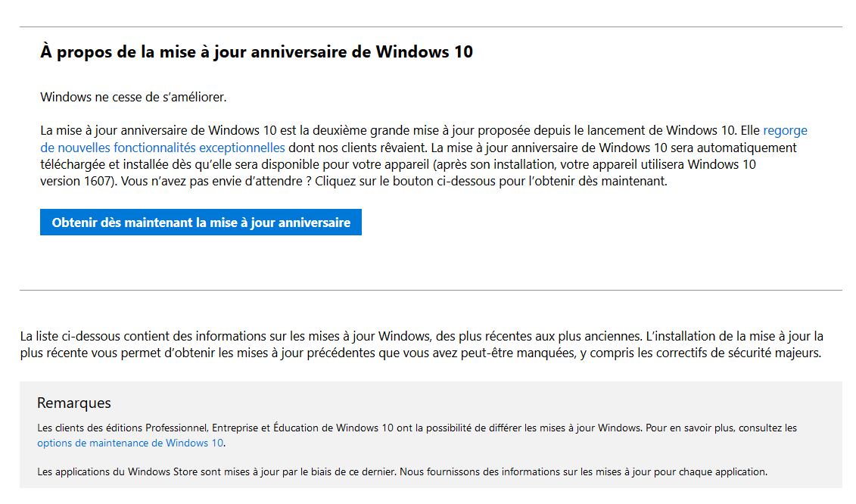This screenshot has height=504, width=856.
Task: Click the 'Vous n'avez pas envie d'attendre ?' text
Action: click(x=213, y=182)
